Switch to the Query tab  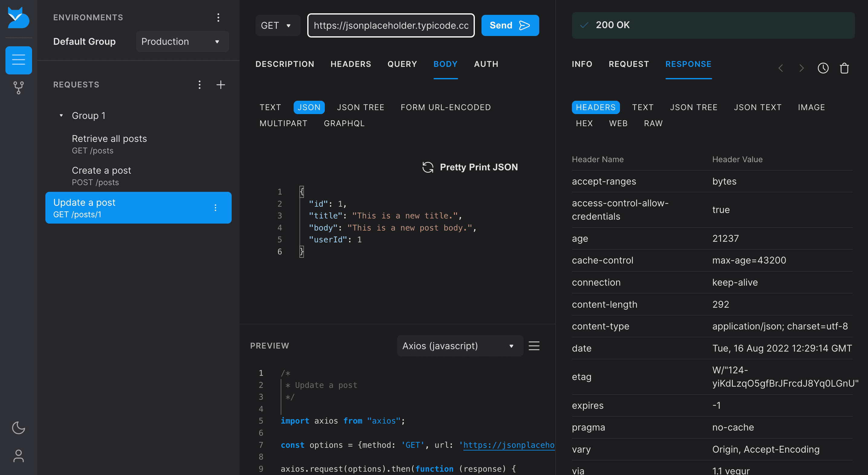[402, 64]
